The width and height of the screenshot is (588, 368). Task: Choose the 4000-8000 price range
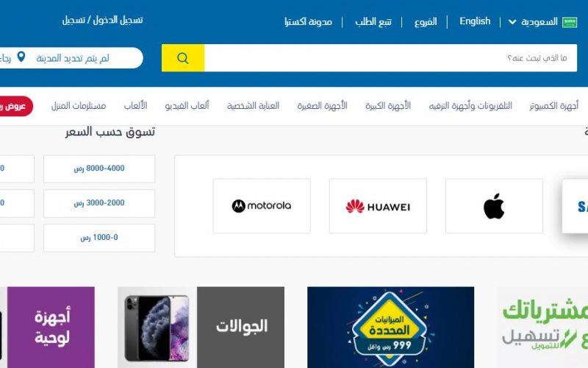click(99, 169)
